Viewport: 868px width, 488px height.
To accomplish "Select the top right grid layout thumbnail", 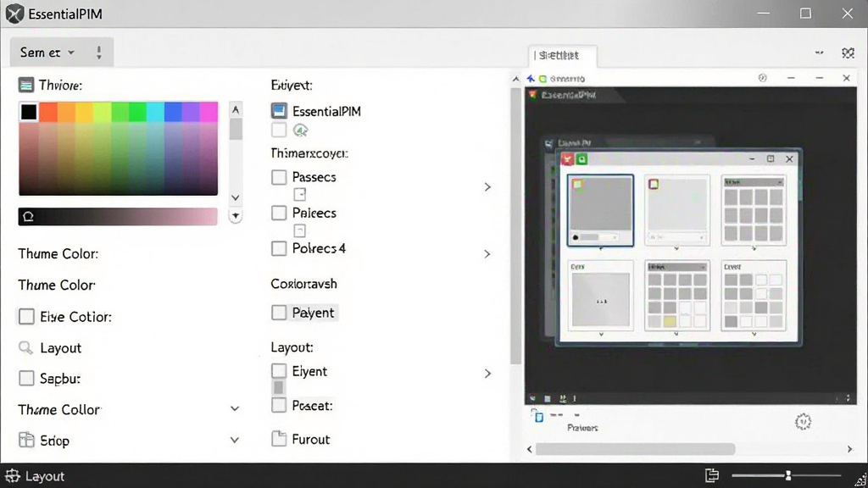I will pos(754,210).
